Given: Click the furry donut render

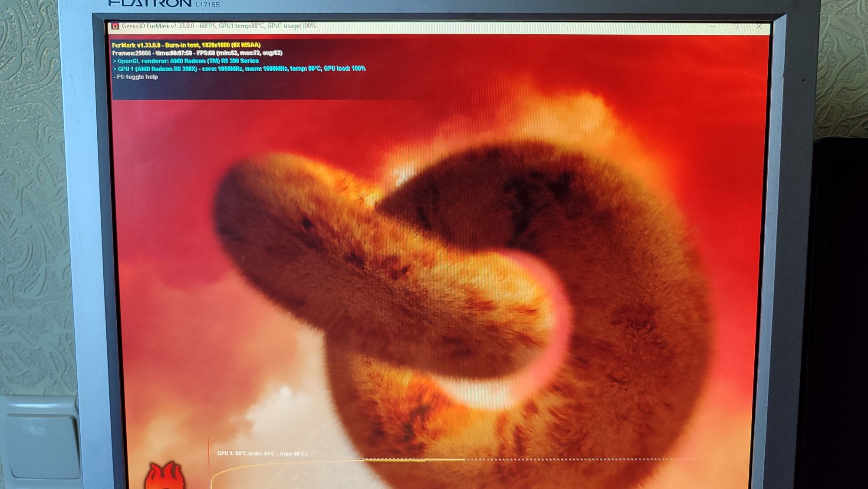Looking at the screenshot, I should (464, 313).
